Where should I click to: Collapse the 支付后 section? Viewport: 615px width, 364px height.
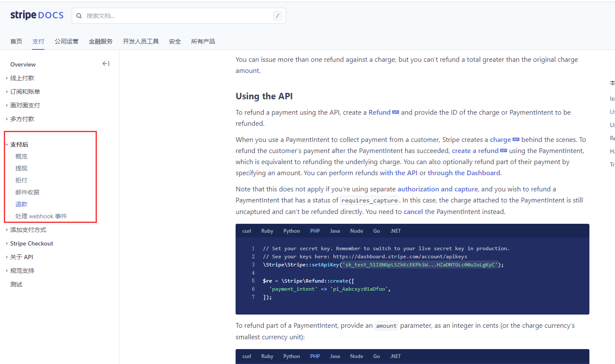tap(19, 144)
